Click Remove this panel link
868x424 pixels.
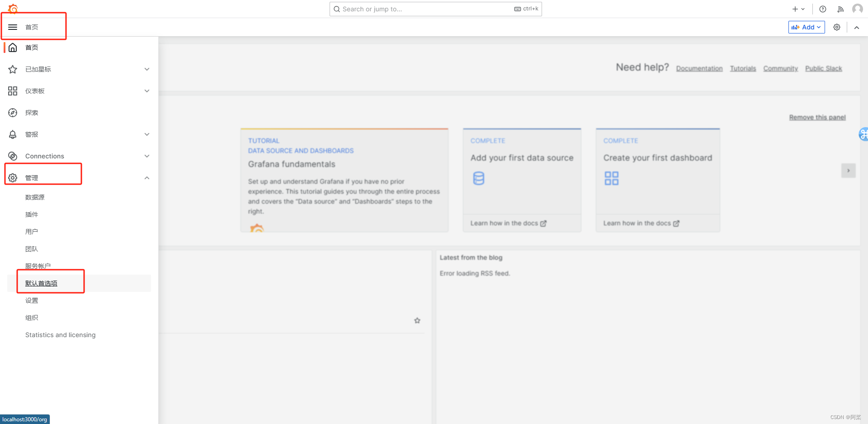click(x=817, y=117)
